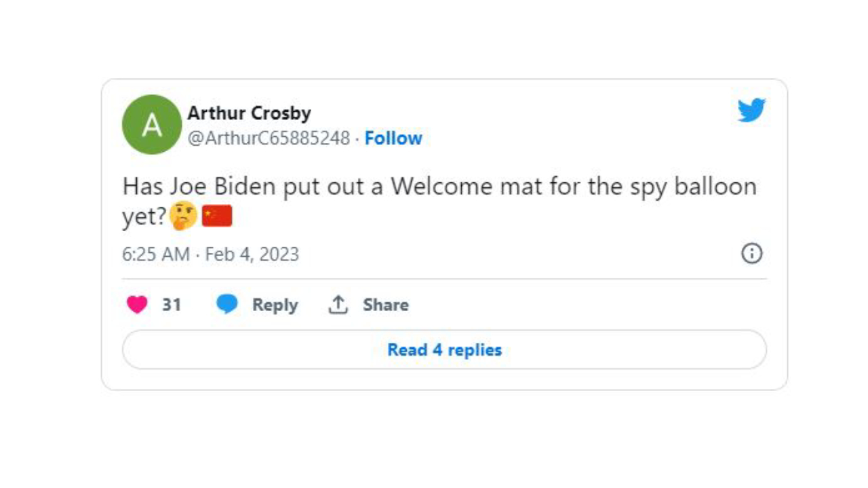
Task: Click the China flag emoji
Action: pyautogui.click(x=217, y=216)
